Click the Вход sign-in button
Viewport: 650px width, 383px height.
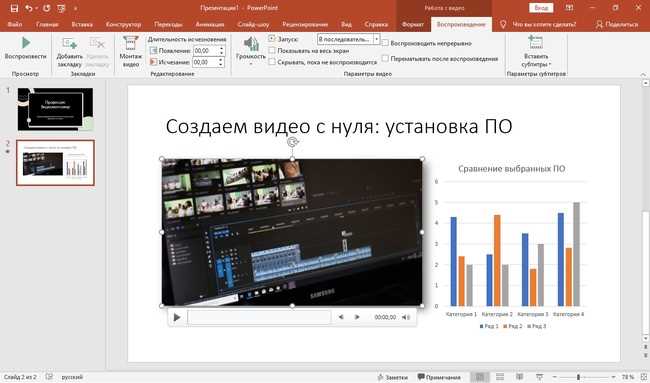tap(541, 8)
